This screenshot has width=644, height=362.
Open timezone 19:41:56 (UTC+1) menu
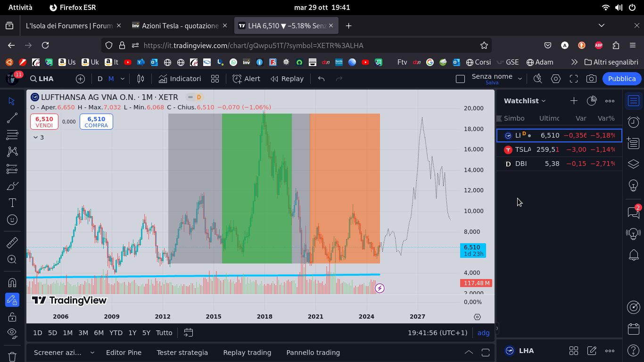coord(438,333)
